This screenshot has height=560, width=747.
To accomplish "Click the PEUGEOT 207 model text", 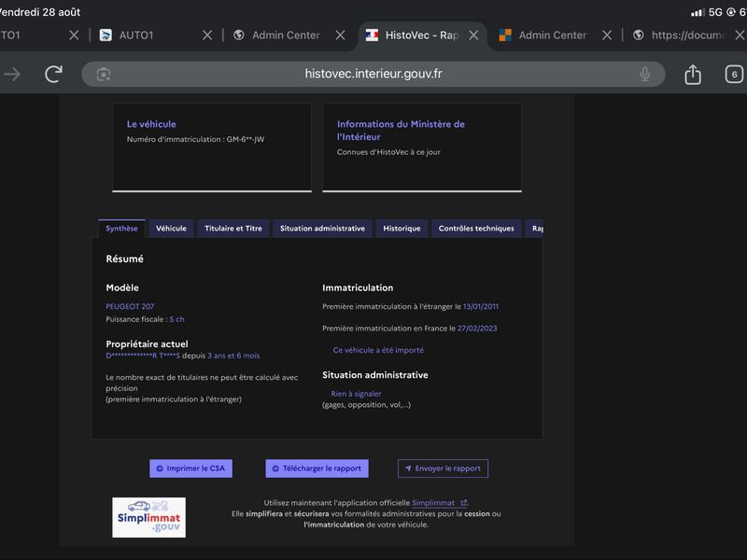I will (x=130, y=306).
